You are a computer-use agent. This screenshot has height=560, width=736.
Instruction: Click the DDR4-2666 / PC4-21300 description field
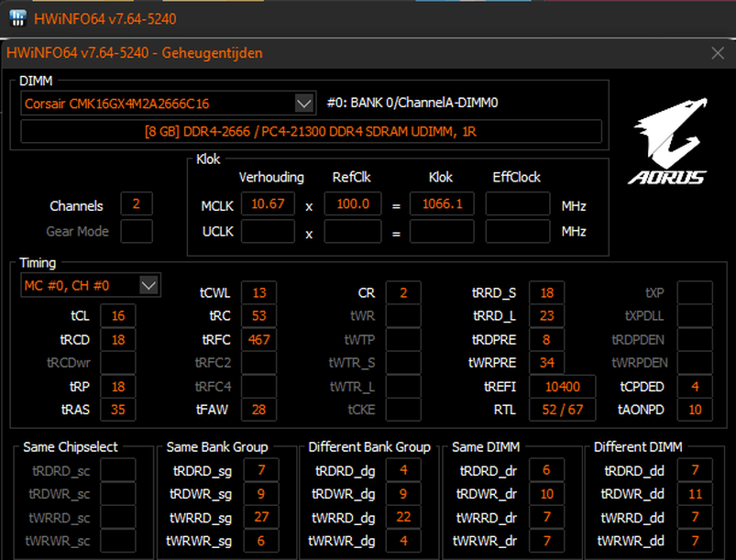click(311, 131)
